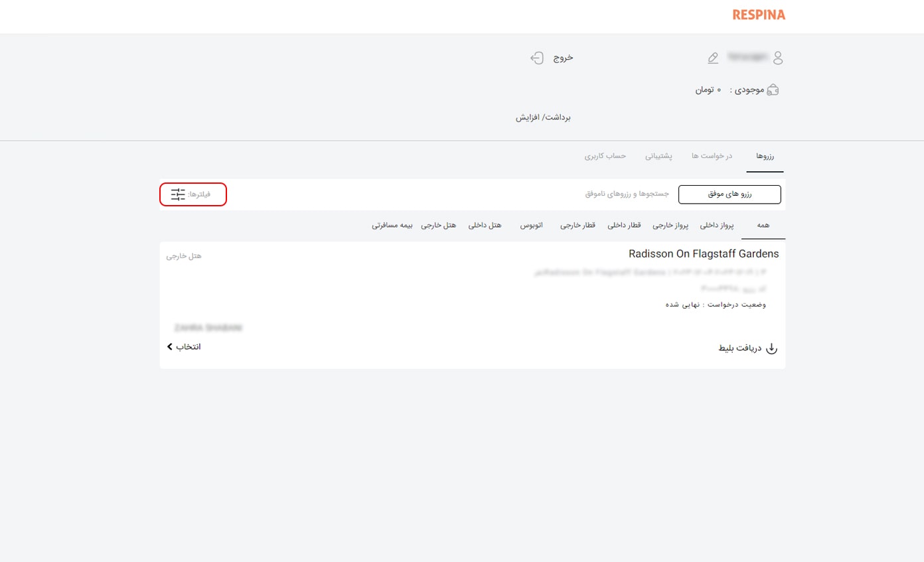Viewport: 924px width, 562px height.
Task: Click the خروج logout text
Action: pos(564,58)
